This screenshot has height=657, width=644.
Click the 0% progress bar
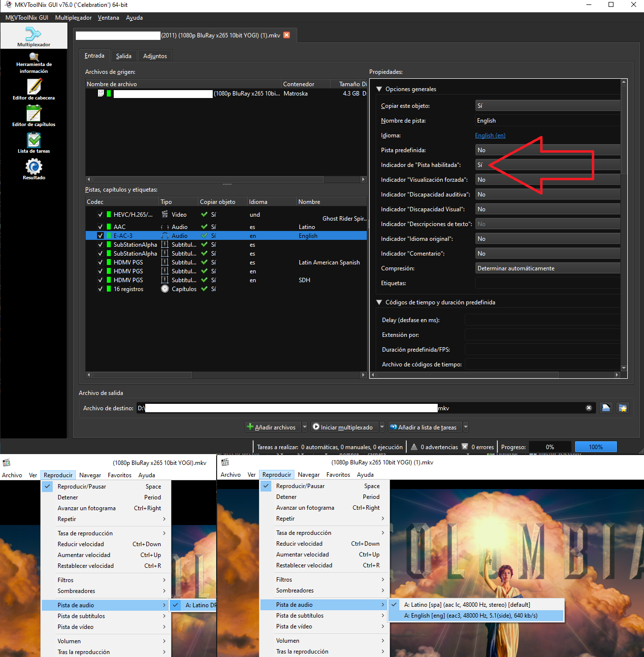pos(550,447)
